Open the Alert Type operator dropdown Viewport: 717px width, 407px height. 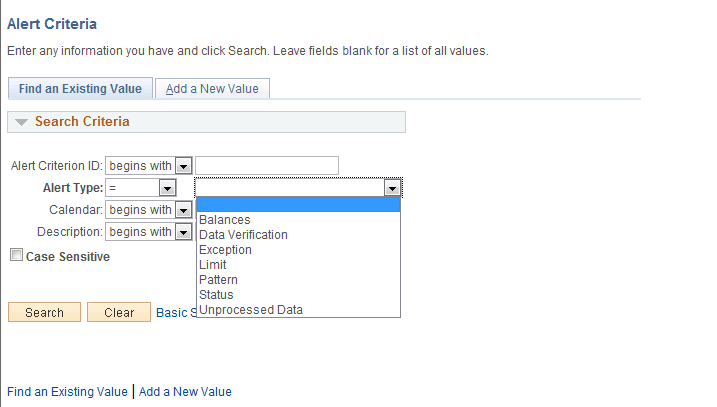(167, 188)
